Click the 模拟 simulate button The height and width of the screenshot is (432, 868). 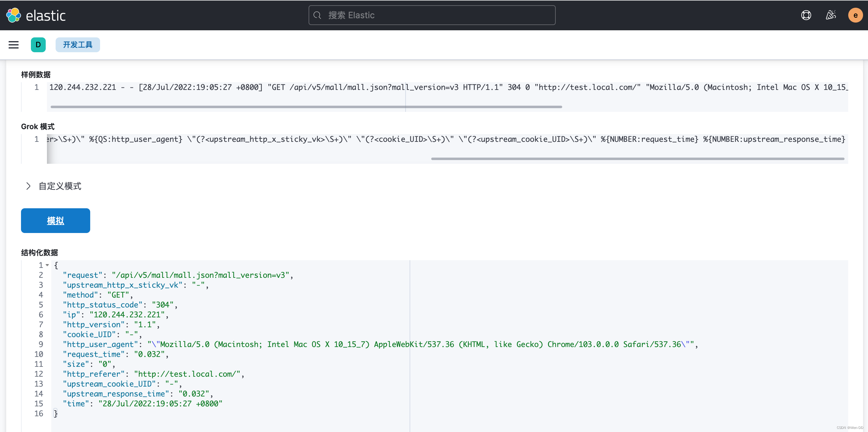tap(56, 221)
